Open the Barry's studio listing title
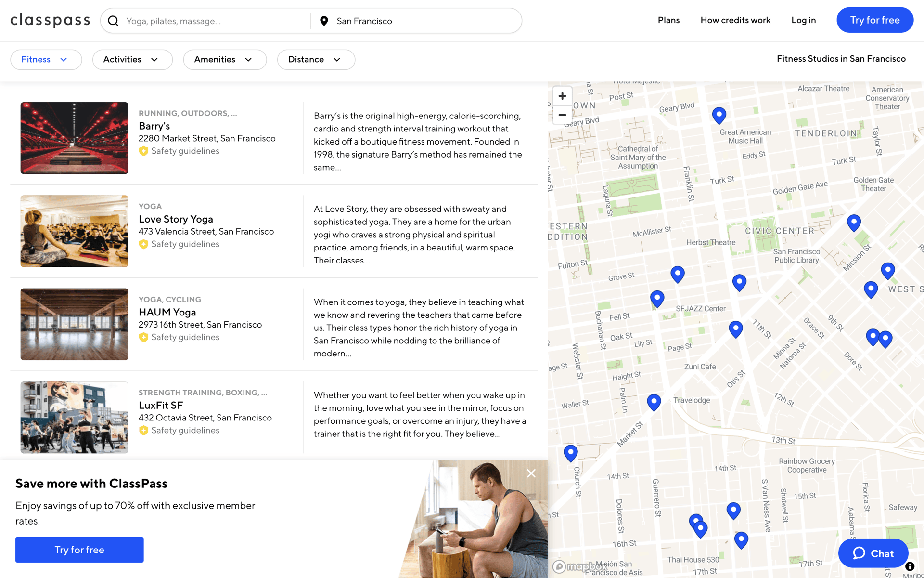The height and width of the screenshot is (578, 924). point(154,126)
